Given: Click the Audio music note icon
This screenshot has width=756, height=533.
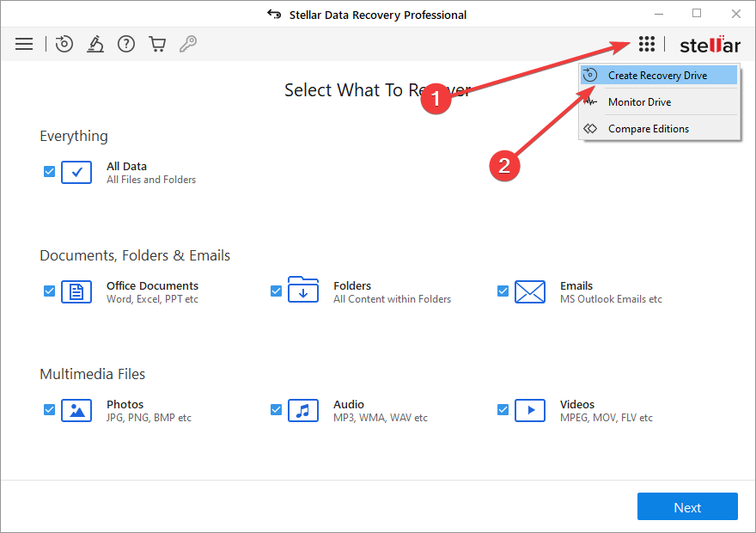Looking at the screenshot, I should click(x=302, y=410).
